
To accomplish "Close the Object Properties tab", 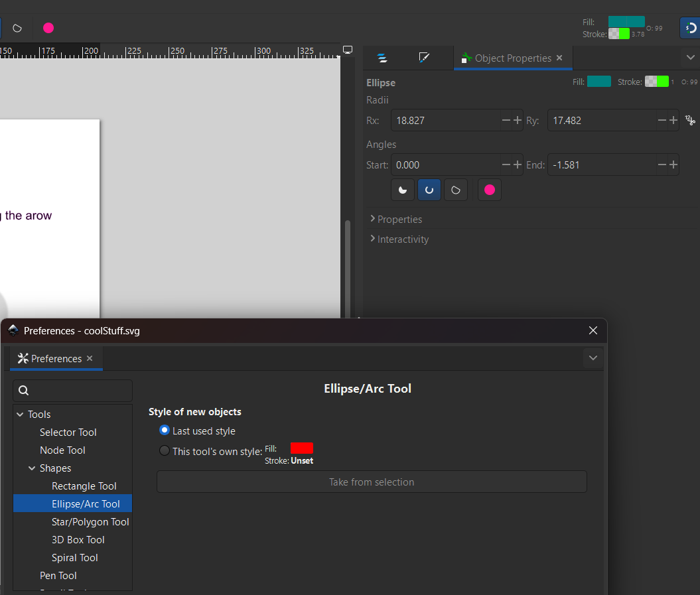I will 559,58.
